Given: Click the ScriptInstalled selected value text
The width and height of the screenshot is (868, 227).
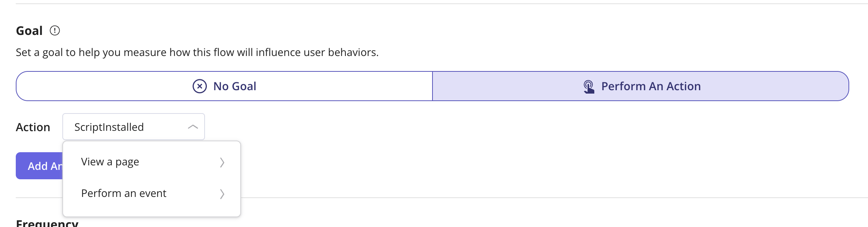Looking at the screenshot, I should click(x=109, y=127).
